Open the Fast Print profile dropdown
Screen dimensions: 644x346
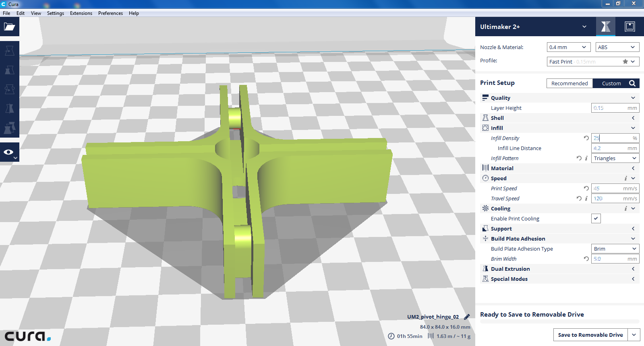[x=593, y=62]
